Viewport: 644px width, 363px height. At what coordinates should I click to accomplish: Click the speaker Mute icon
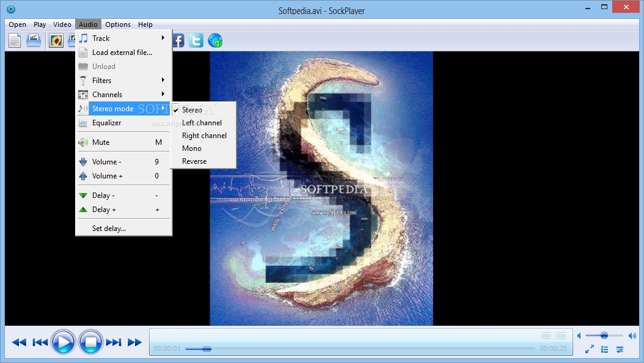[83, 142]
